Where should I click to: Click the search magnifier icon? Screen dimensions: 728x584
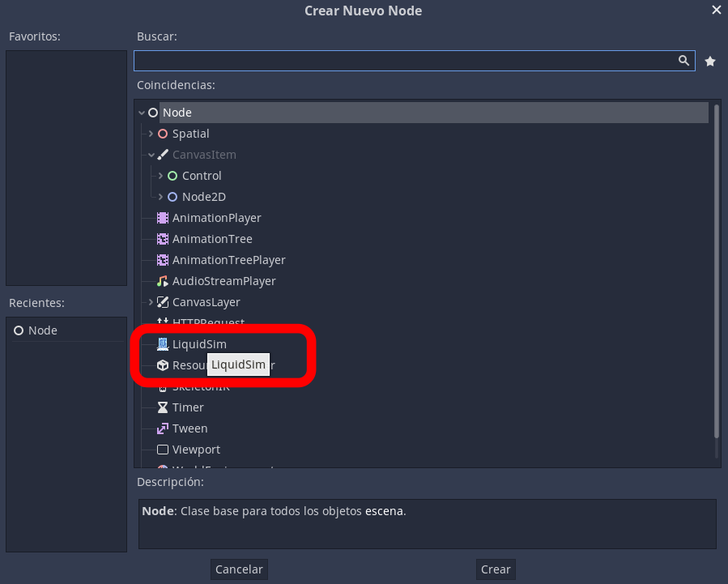[683, 61]
